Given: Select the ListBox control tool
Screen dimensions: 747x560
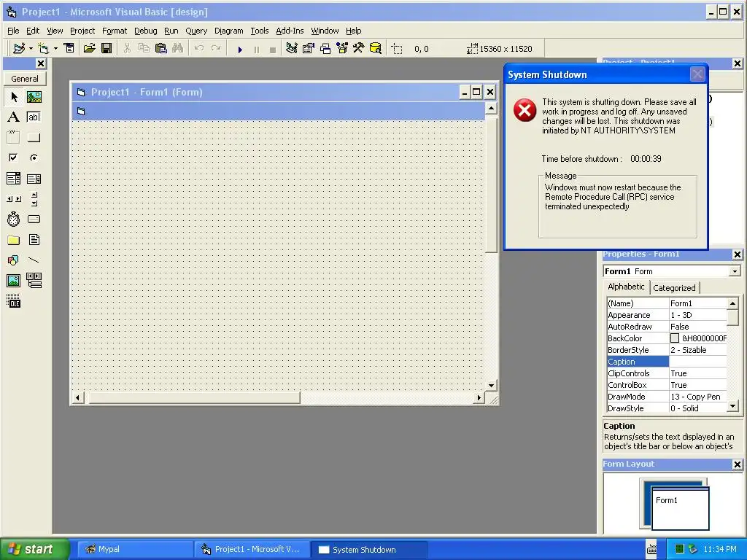Looking at the screenshot, I should point(34,179).
